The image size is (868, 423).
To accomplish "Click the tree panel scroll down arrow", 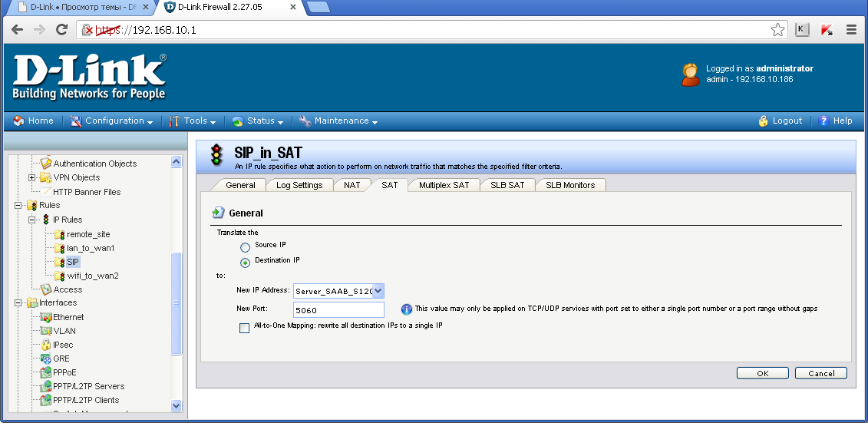I will click(177, 405).
